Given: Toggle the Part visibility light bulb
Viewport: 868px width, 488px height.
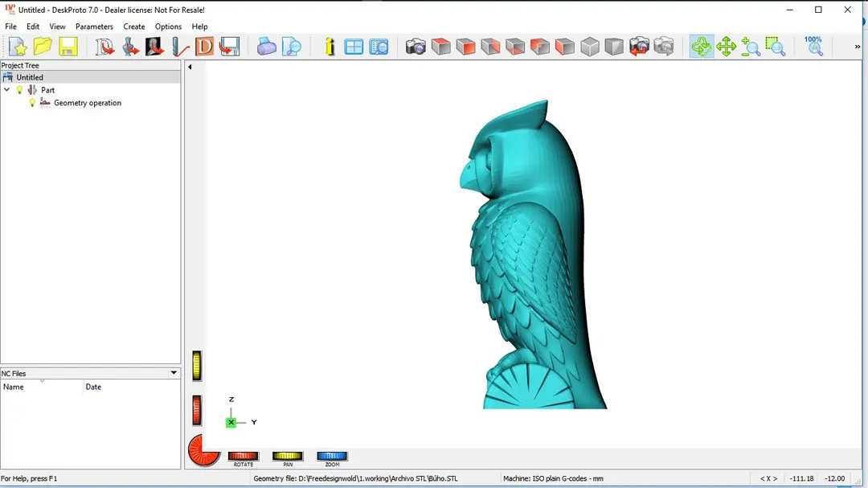Looking at the screenshot, I should coord(20,90).
